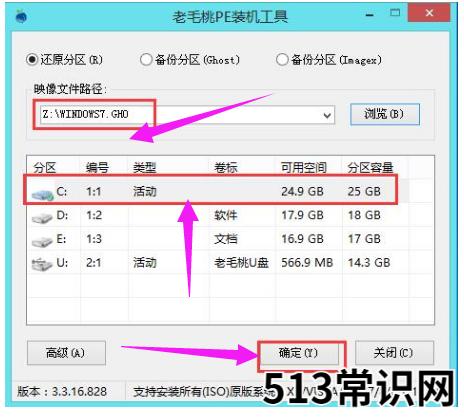Select the D: drive icon
The height and width of the screenshot is (419, 464).
(x=42, y=218)
